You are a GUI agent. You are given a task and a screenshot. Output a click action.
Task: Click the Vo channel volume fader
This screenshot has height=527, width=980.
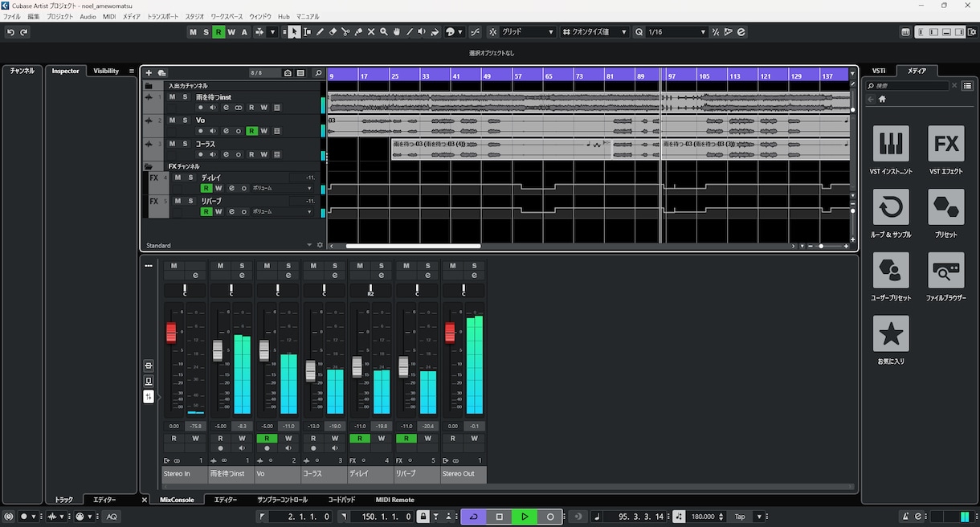pos(263,350)
